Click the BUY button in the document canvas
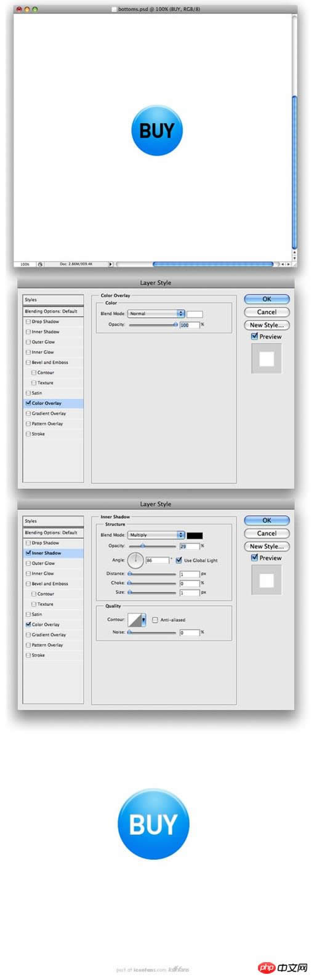The width and height of the screenshot is (314, 980). [x=157, y=130]
